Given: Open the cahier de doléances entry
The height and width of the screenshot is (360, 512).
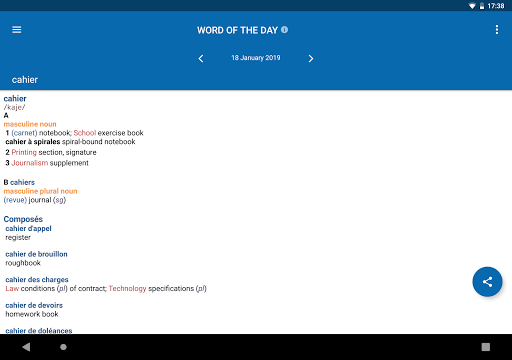Looking at the screenshot, I should (39, 330).
